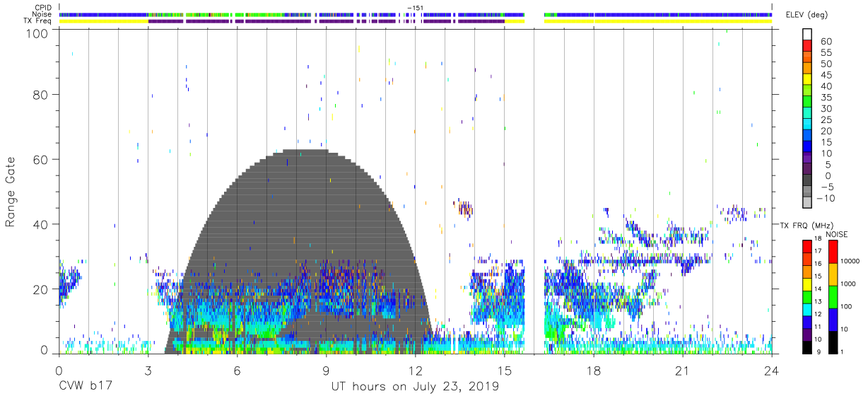Click the black bottom segment of NOISE bar
The height and width of the screenshot is (401, 868).
(833, 341)
